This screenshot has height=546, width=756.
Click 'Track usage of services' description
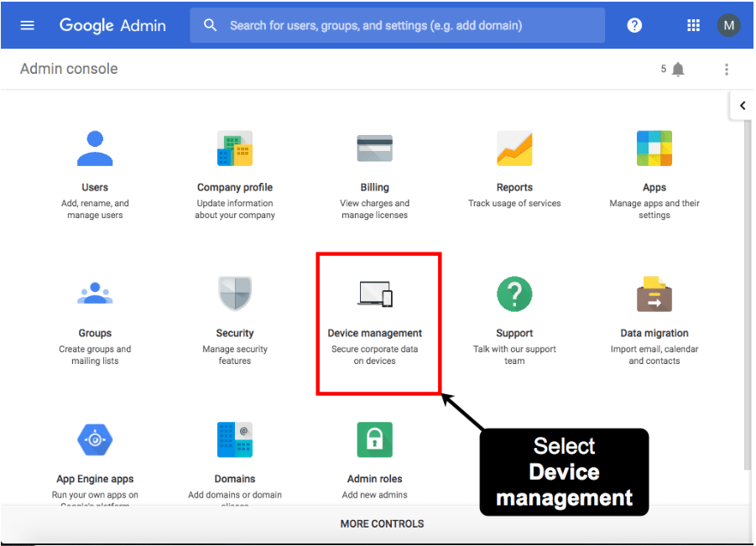(x=514, y=203)
